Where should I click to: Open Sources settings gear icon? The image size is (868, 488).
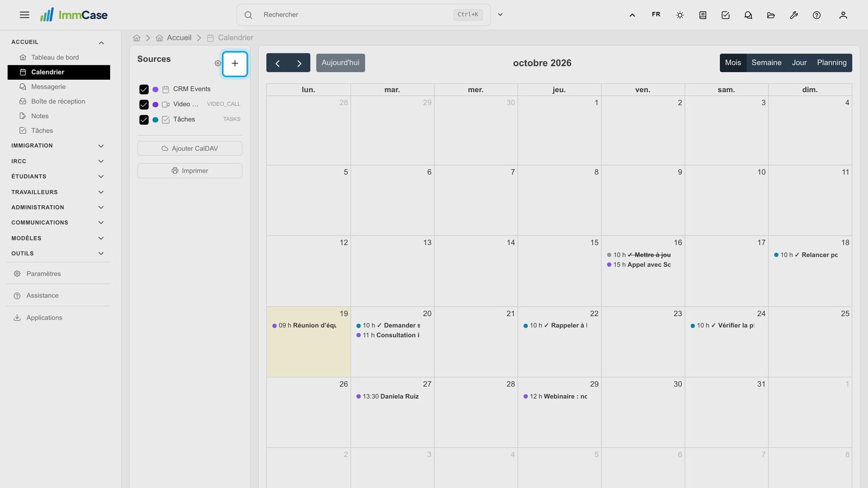click(218, 63)
